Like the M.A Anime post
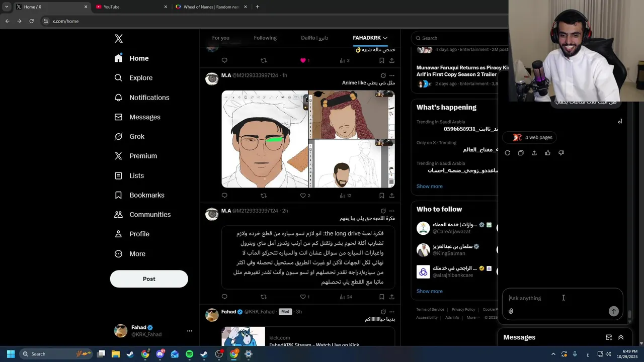644x362 pixels. pyautogui.click(x=303, y=196)
